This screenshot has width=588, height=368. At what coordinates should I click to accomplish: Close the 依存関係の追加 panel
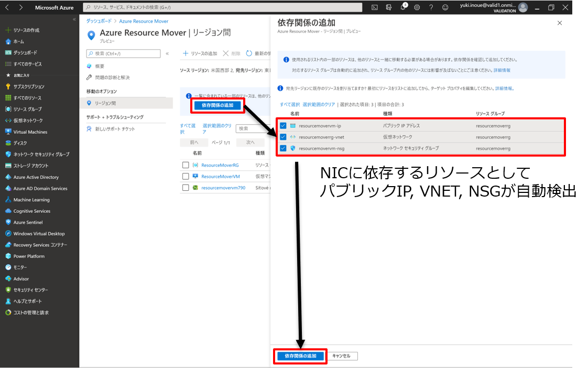point(560,23)
